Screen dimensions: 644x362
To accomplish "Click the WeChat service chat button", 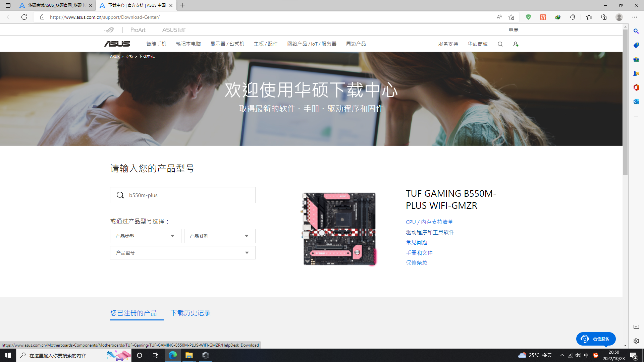I will (596, 339).
